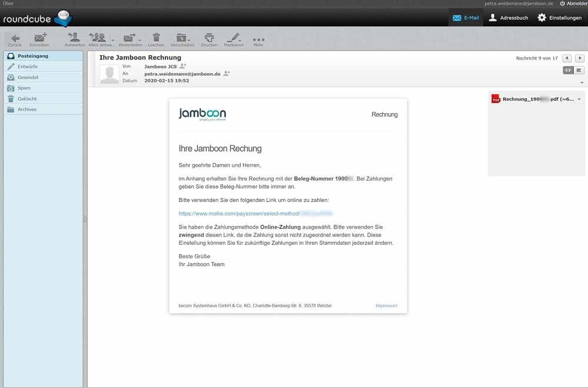588x388 pixels.
Task: Click the sender contact photo placeholder
Action: pyautogui.click(x=109, y=74)
